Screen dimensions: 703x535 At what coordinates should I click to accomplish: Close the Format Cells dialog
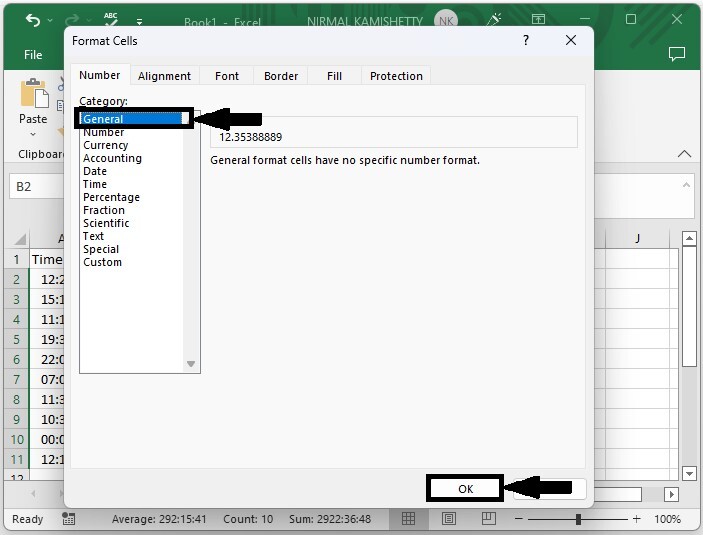click(x=571, y=40)
